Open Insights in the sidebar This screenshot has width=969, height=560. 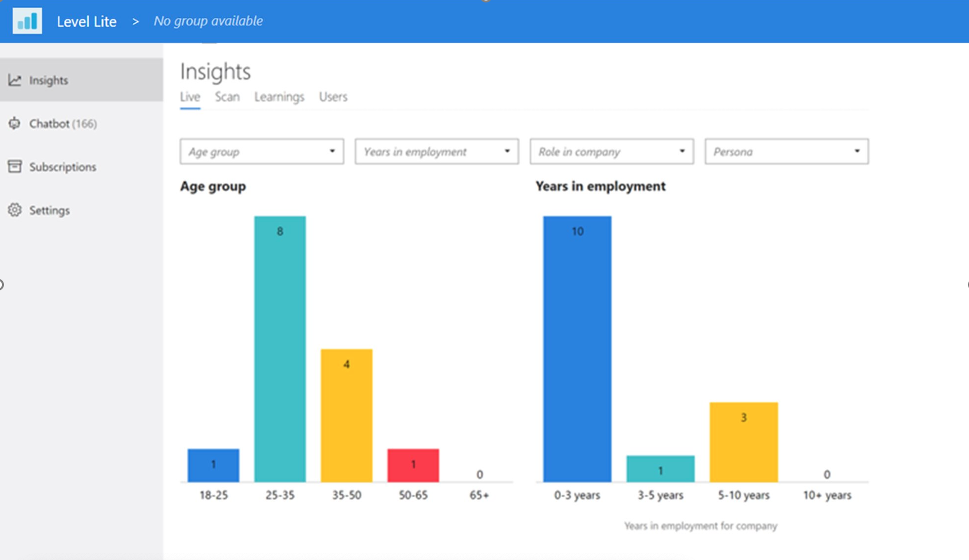click(x=81, y=80)
